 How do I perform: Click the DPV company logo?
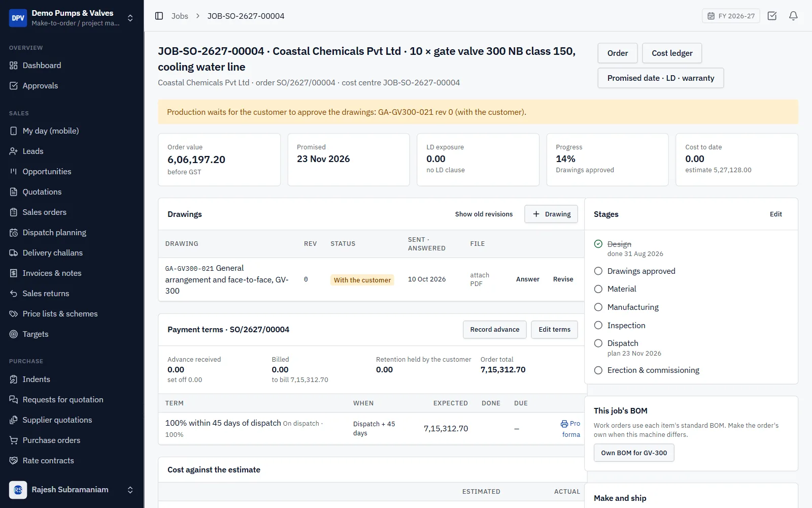tap(18, 18)
